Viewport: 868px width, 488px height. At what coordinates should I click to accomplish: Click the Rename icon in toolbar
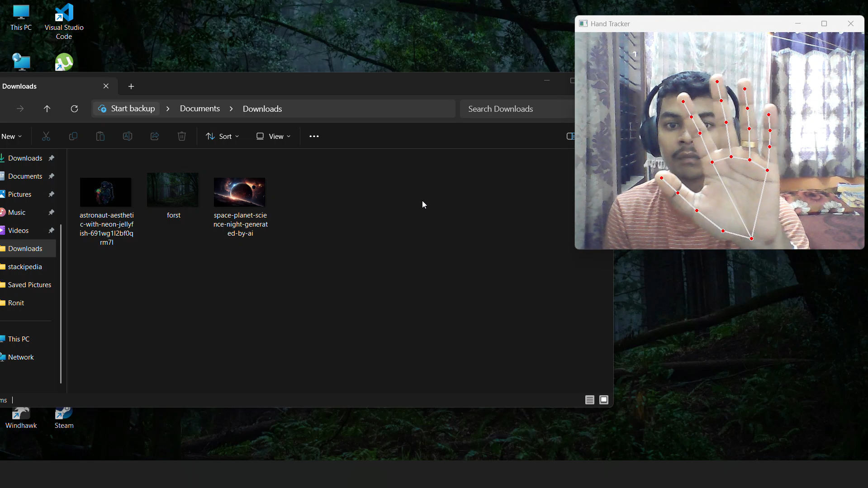(x=128, y=136)
